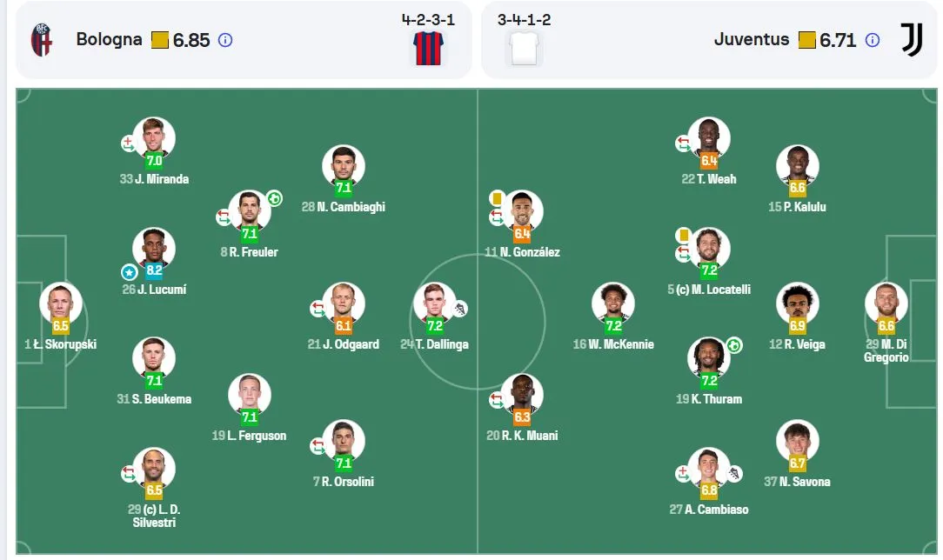Click the Juventus team name
The image size is (943, 560).
[x=751, y=40]
